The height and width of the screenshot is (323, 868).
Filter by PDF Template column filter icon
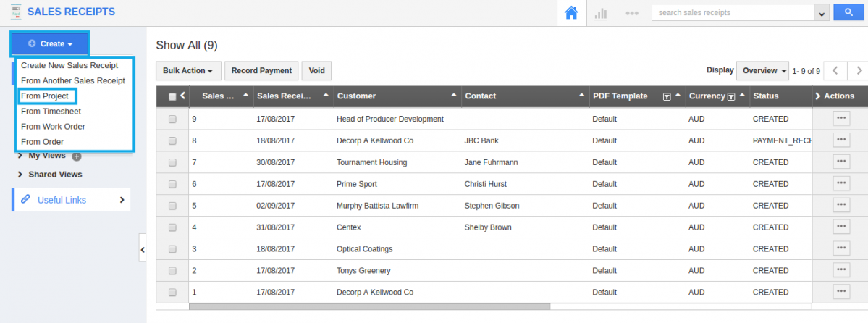click(x=667, y=96)
